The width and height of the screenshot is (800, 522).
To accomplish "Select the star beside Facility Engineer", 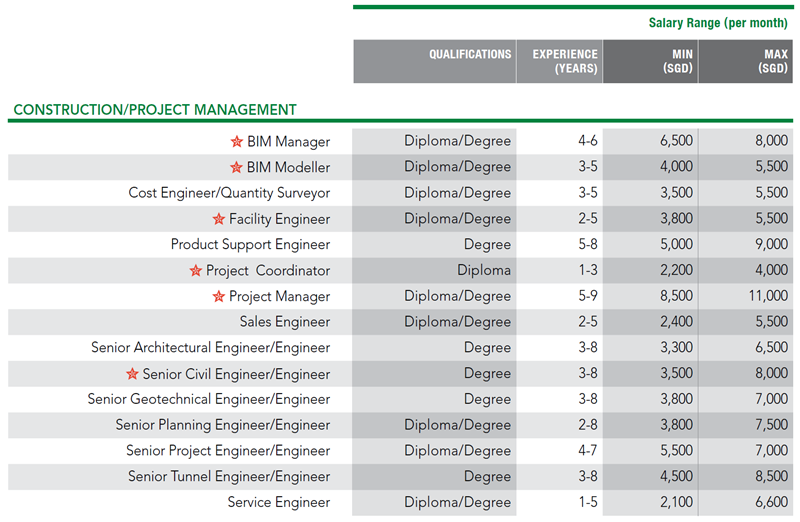I will point(219,219).
